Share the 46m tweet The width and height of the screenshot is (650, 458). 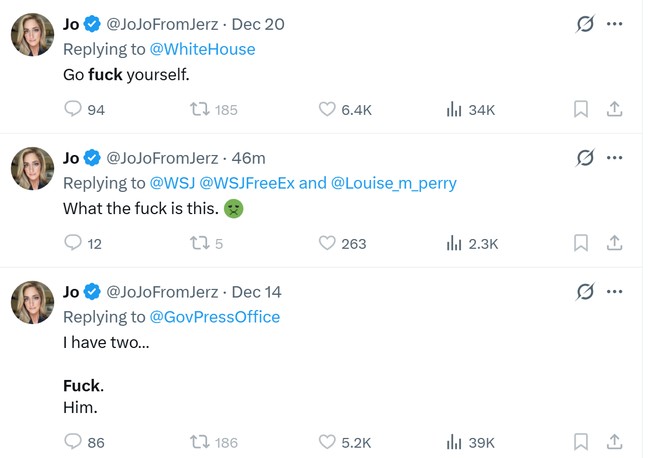[615, 243]
